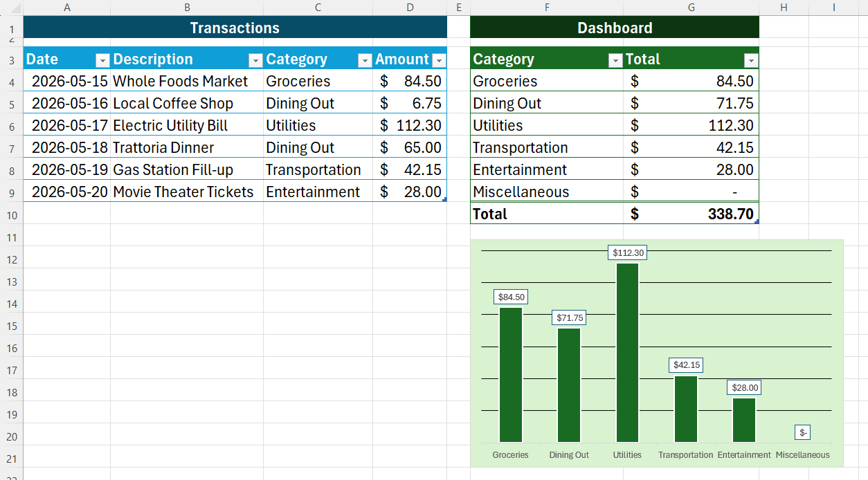Screen dimensions: 868x480
Task: Click the $112.30 chart data label
Action: point(628,253)
